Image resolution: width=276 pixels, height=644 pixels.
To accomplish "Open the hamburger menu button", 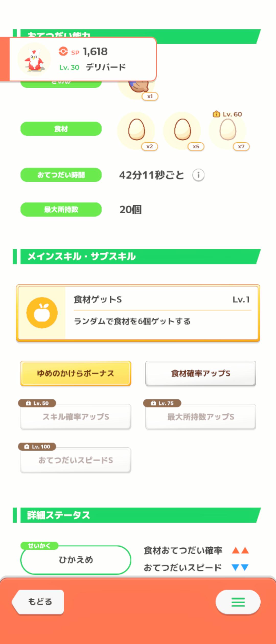I will (238, 602).
